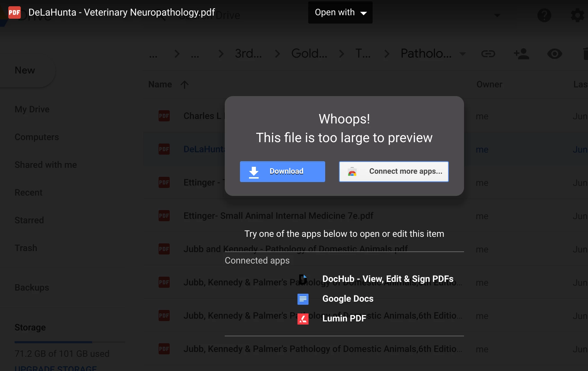Click Connect more apps button
The image size is (588, 371).
pos(394,172)
